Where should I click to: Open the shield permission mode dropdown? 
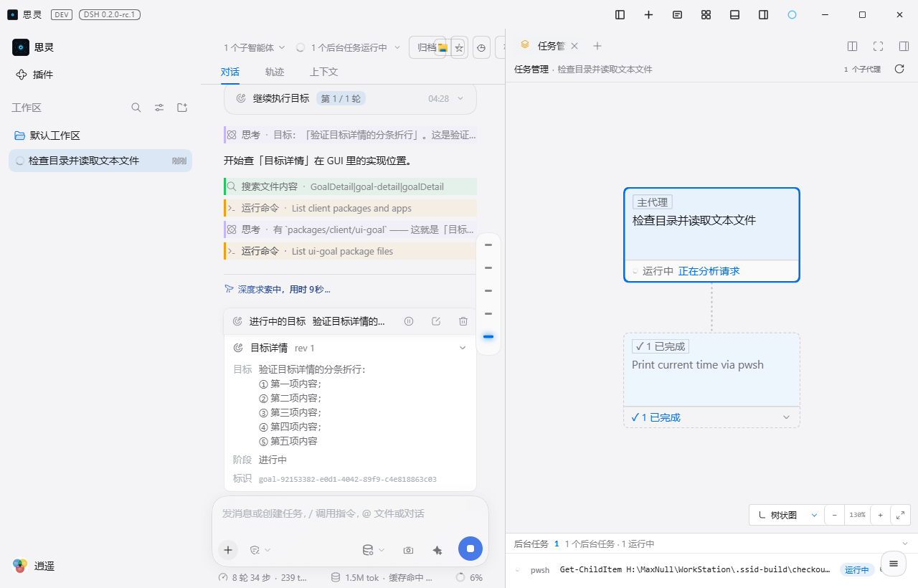[260, 550]
